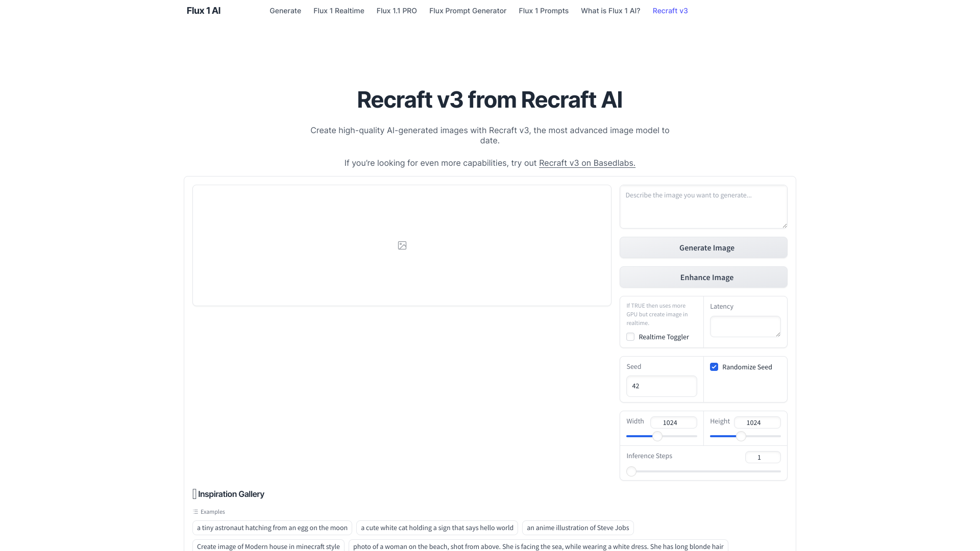This screenshot has height=551, width=980.
Task: Follow the Recraft v3 on Basedlabs link
Action: (587, 163)
